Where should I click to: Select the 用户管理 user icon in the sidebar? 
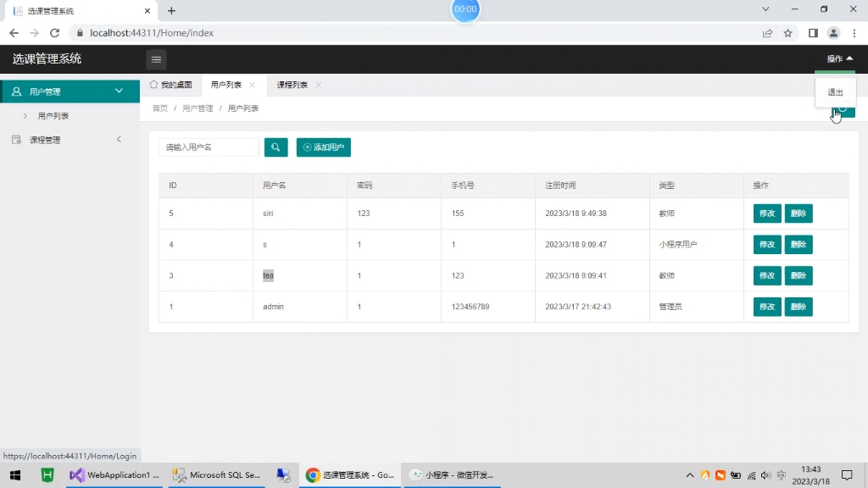pyautogui.click(x=17, y=91)
